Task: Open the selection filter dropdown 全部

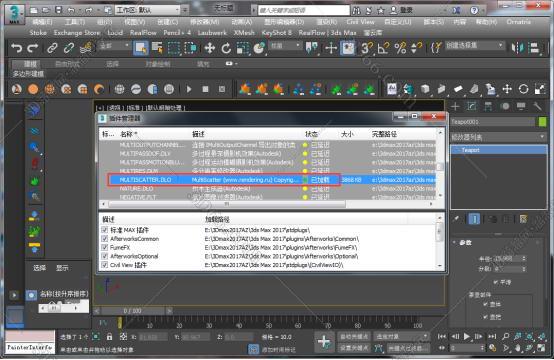Action: click(x=114, y=46)
